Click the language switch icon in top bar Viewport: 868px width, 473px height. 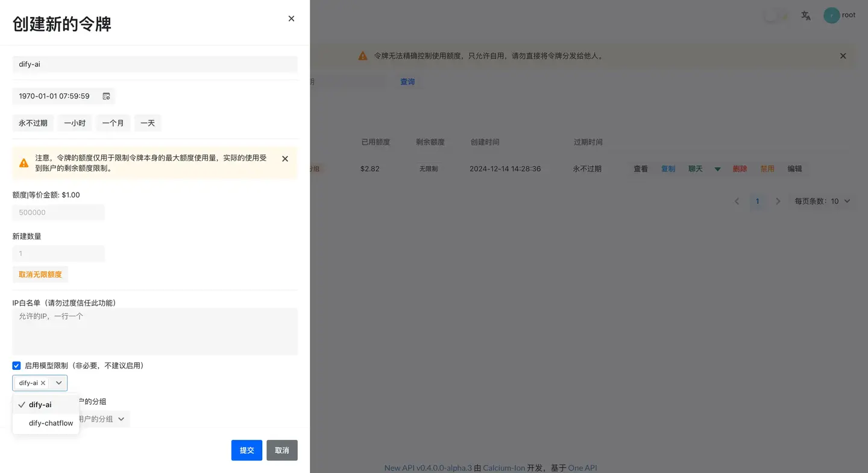pyautogui.click(x=806, y=16)
